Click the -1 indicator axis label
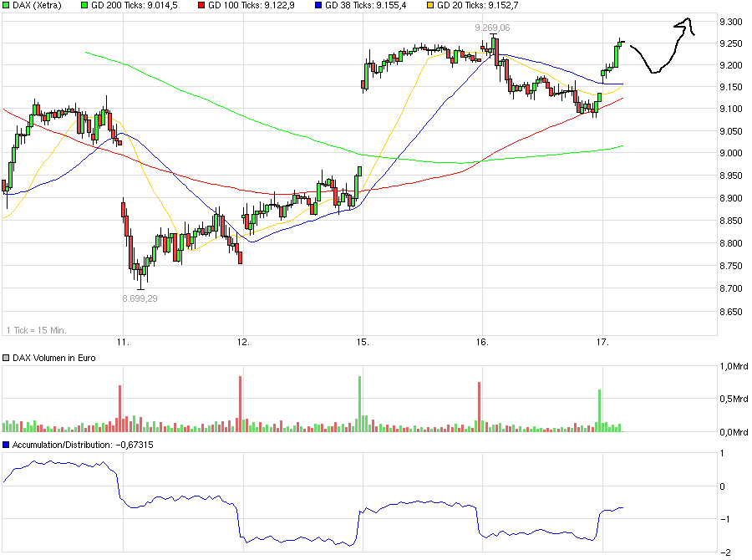The width and height of the screenshot is (752, 560). 726,519
